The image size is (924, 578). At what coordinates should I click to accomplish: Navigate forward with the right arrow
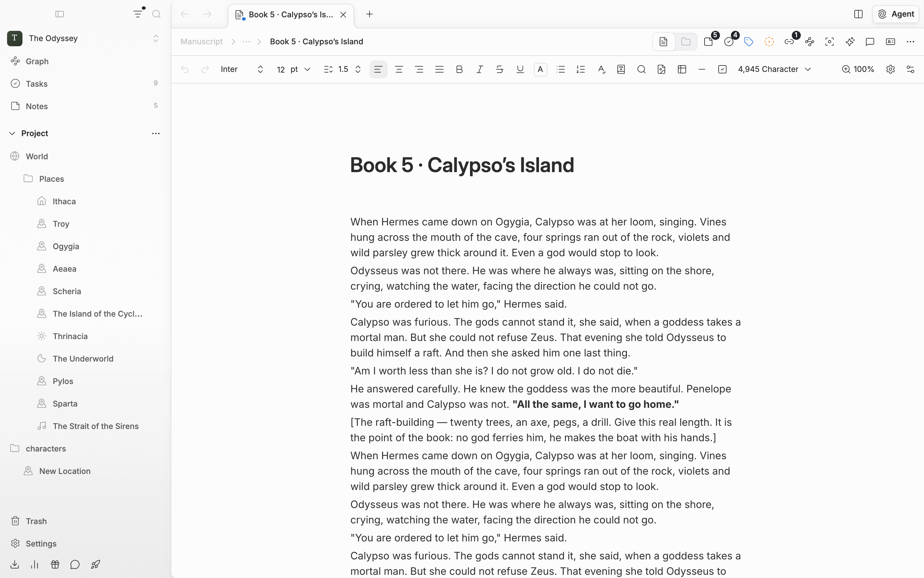point(207,14)
